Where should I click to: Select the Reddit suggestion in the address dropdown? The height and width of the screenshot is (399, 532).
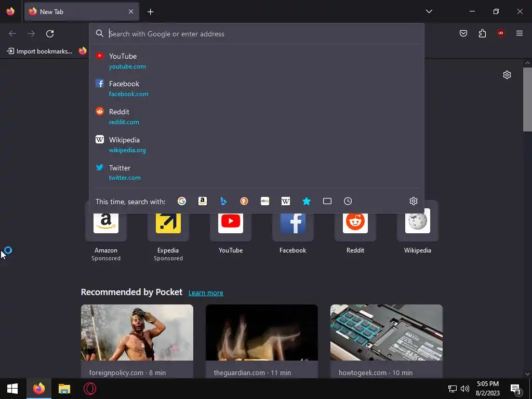point(257,117)
